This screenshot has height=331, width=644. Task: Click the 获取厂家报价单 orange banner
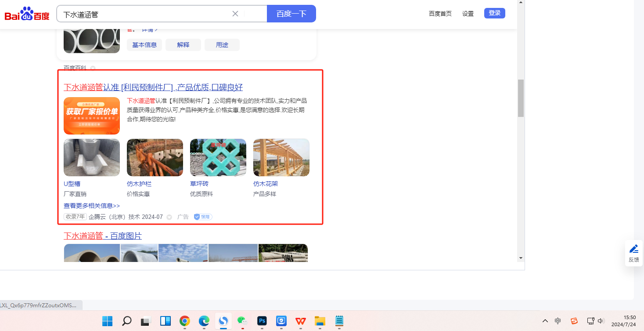(x=92, y=116)
